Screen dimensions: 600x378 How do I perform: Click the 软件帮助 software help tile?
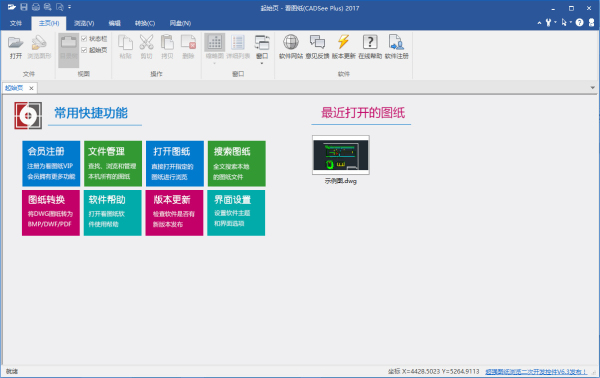pos(112,213)
